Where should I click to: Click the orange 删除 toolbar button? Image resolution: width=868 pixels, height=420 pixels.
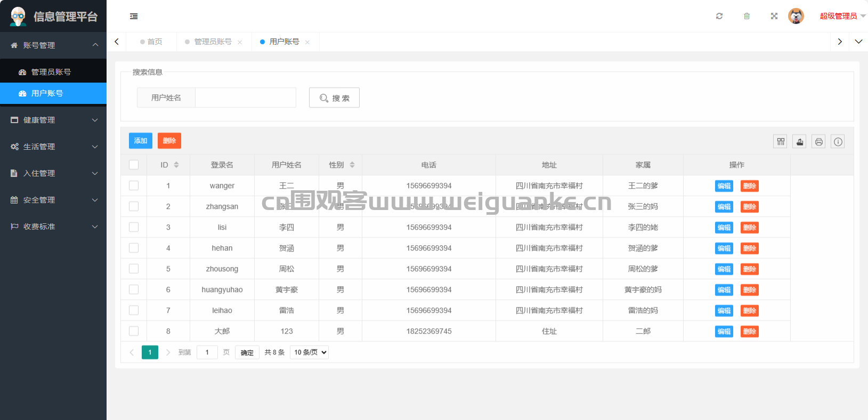click(x=169, y=141)
